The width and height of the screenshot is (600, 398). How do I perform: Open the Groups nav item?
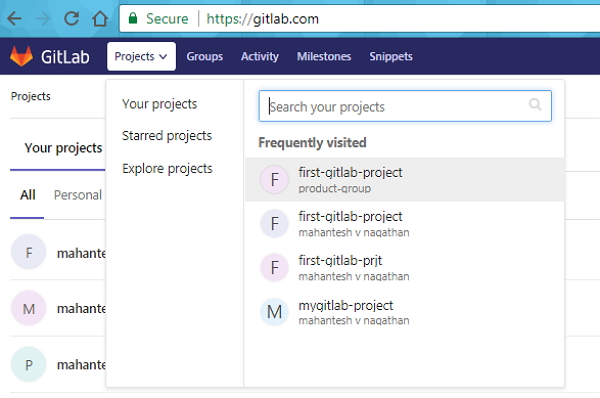point(205,57)
